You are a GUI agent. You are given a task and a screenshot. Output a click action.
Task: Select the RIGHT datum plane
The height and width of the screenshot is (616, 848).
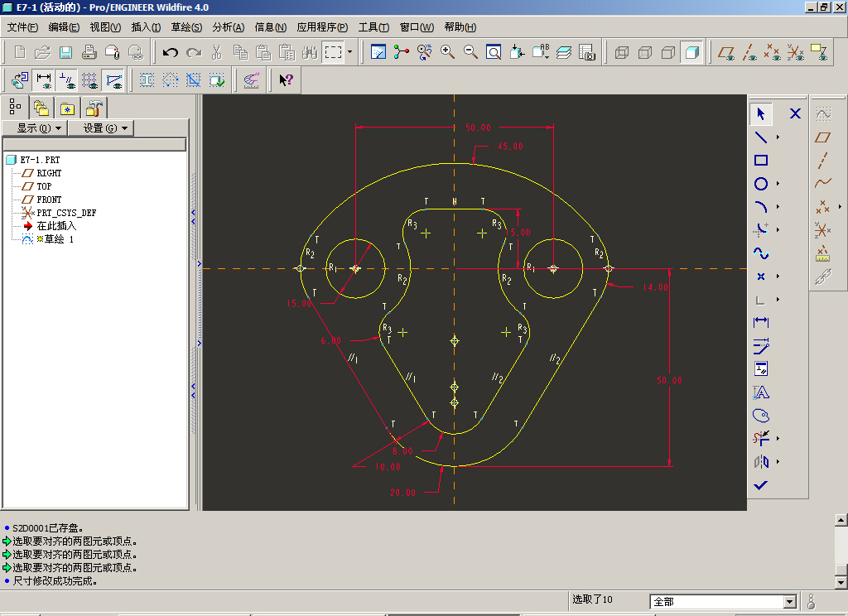coord(49,173)
